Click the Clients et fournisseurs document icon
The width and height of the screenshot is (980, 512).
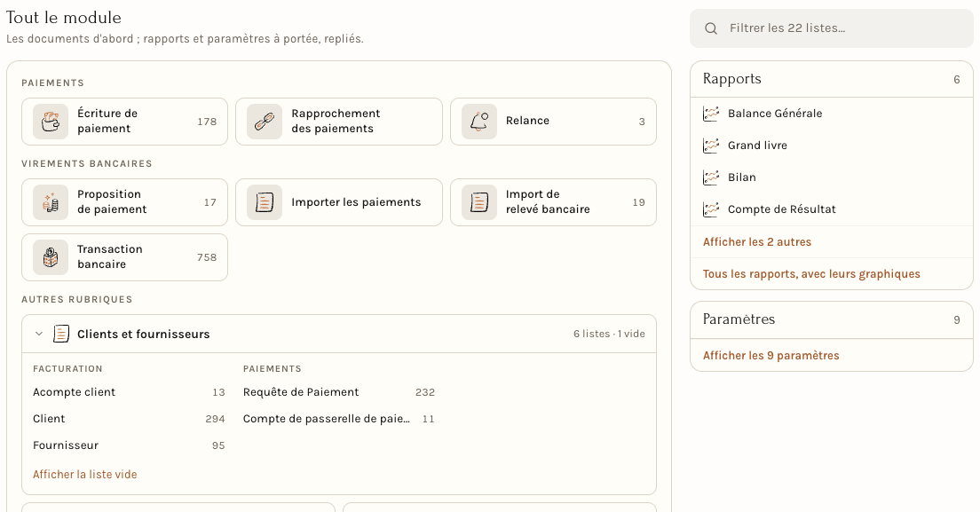pyautogui.click(x=61, y=334)
